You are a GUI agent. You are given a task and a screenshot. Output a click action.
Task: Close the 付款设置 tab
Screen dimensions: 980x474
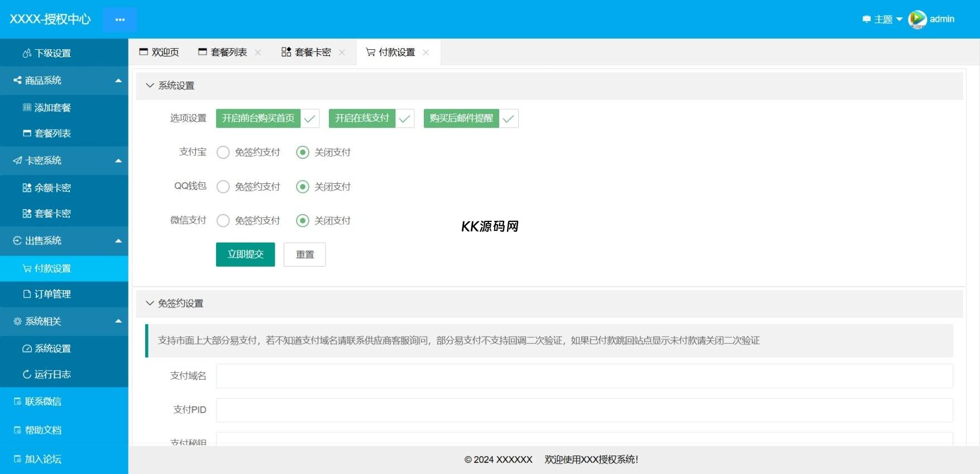(426, 53)
